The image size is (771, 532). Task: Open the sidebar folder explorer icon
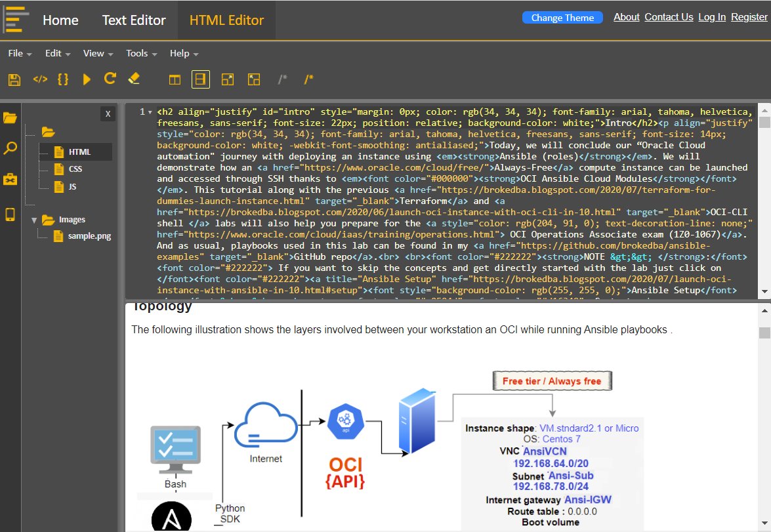(x=10, y=118)
